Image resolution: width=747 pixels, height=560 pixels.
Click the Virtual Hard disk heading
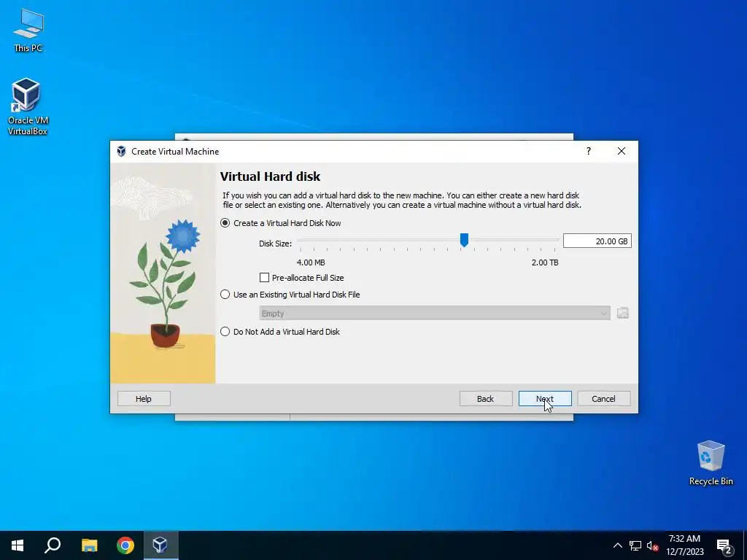pos(270,176)
